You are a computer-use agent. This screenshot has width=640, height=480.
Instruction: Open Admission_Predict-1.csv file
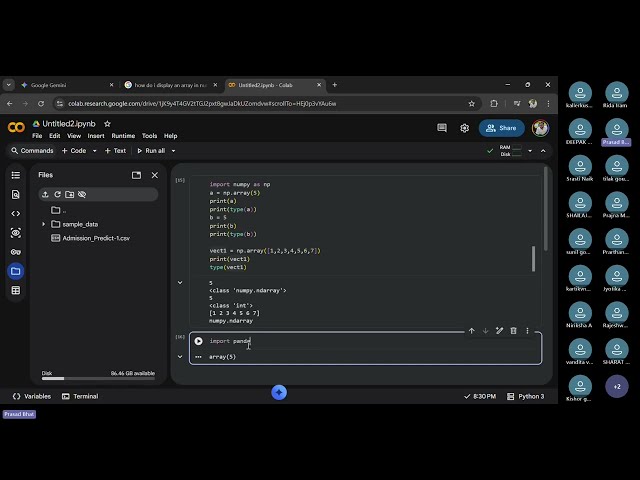(x=96, y=238)
